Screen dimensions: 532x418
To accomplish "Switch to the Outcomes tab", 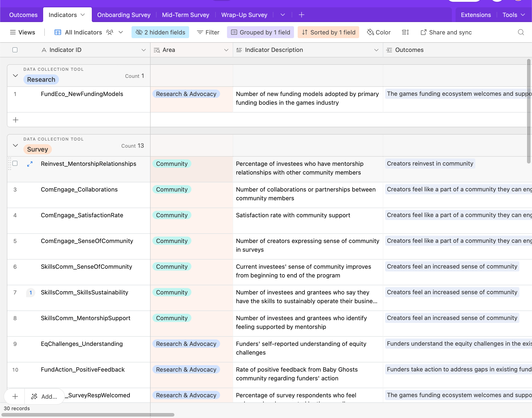I will (23, 15).
